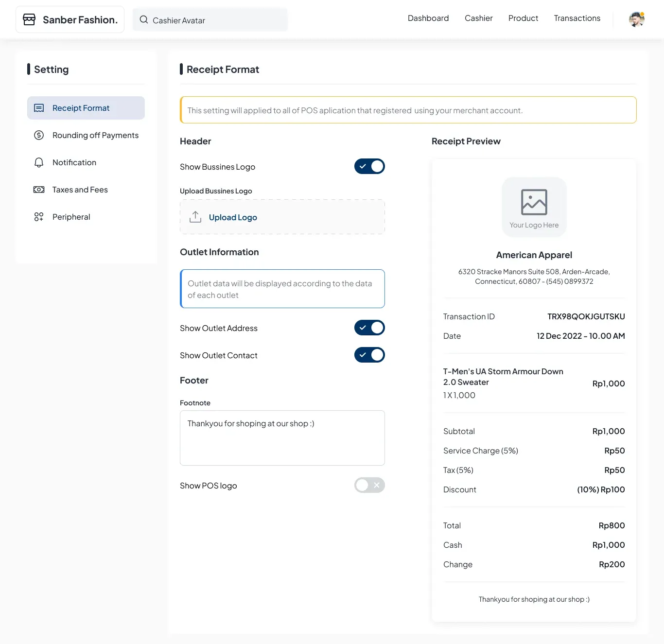Disable the Show Bussines Logo toggle
664x644 pixels.
pos(369,166)
